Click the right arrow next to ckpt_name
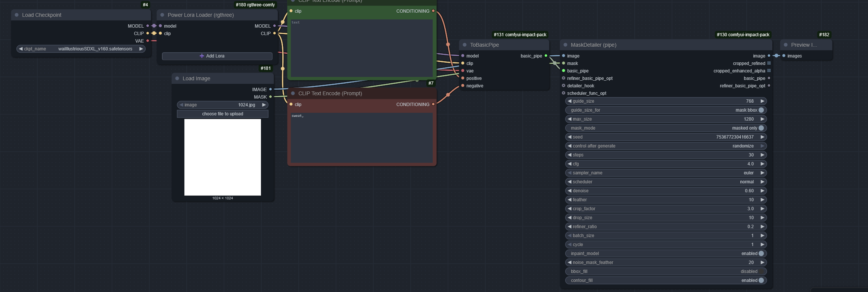868x292 pixels. [x=141, y=49]
